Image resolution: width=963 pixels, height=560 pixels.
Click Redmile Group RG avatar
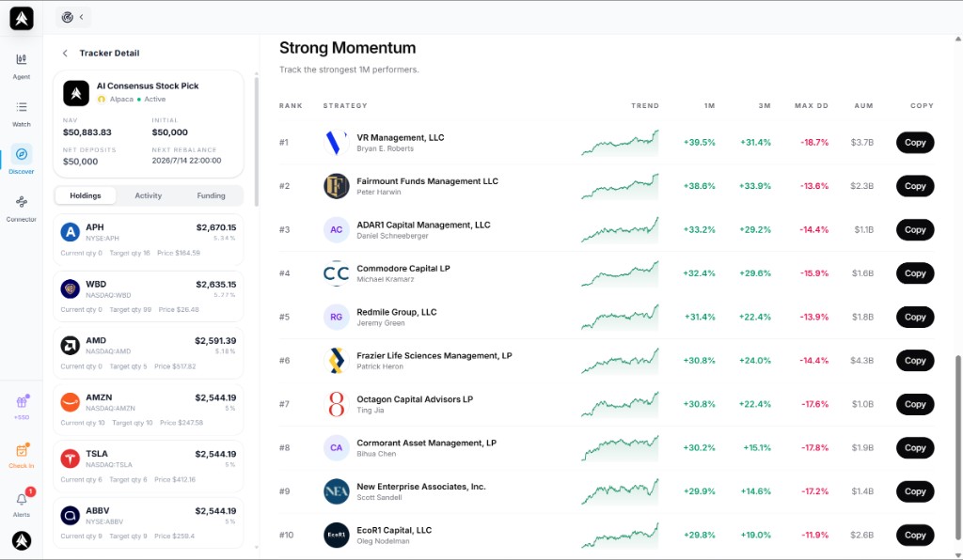pos(336,317)
